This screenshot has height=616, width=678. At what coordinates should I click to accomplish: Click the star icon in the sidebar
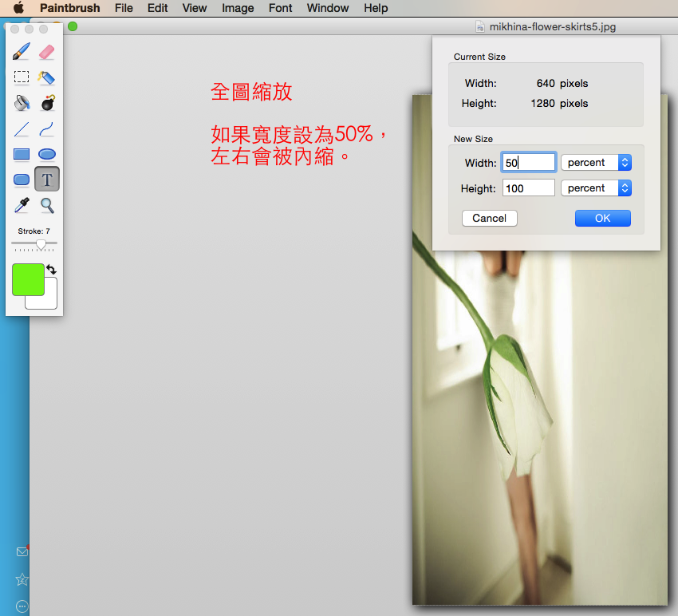(x=22, y=579)
